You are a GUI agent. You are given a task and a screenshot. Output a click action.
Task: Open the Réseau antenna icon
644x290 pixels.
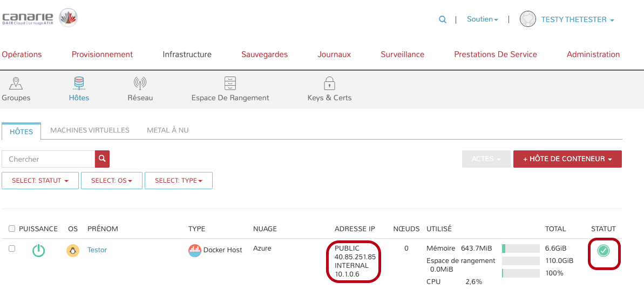tap(140, 84)
